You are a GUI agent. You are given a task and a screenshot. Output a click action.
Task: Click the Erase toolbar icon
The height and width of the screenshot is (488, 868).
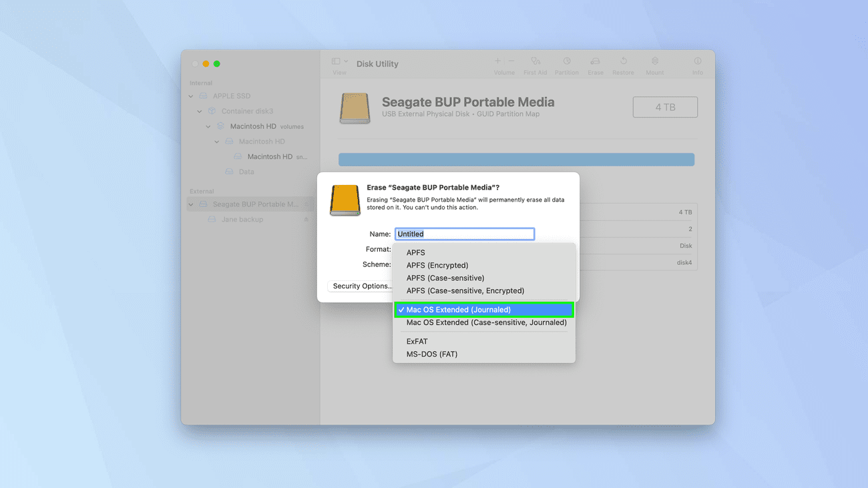(x=595, y=61)
